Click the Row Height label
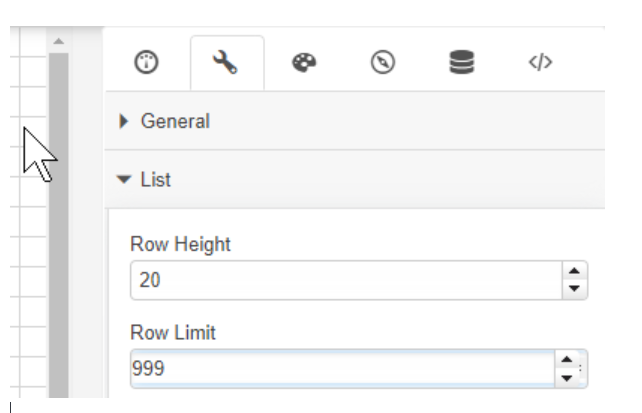Screen dimensions: 642x413 tap(180, 244)
